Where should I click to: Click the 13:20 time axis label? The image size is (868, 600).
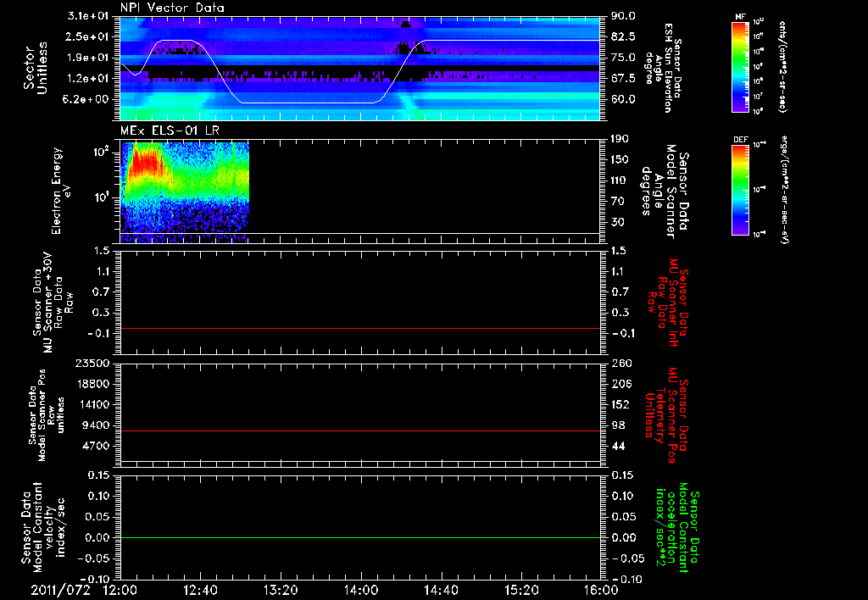click(281, 590)
